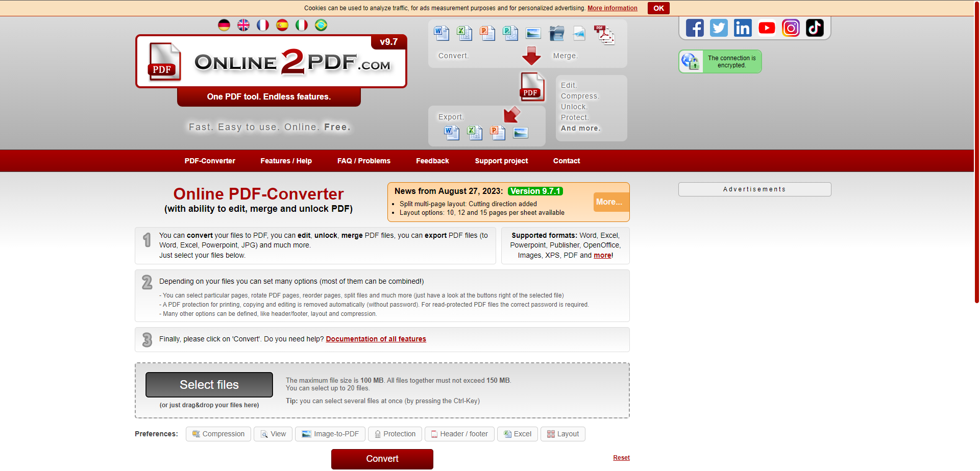This screenshot has height=471, width=980.
Task: Expand the Protection preferences
Action: click(x=395, y=434)
